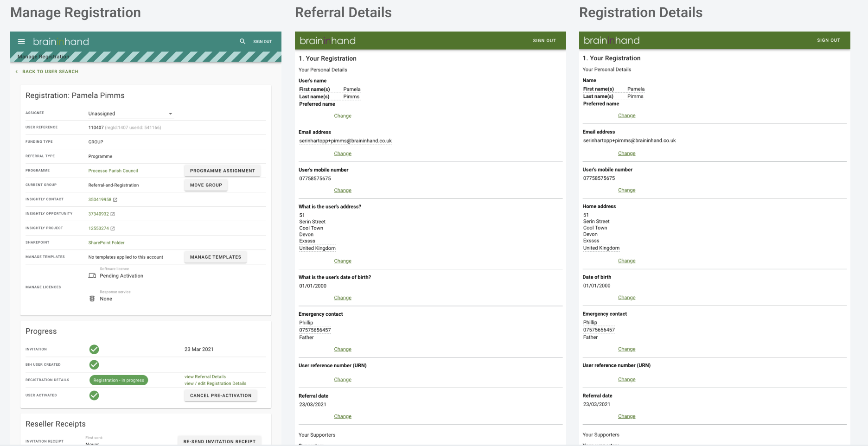
Task: Click the software licence device icon
Action: [92, 276]
